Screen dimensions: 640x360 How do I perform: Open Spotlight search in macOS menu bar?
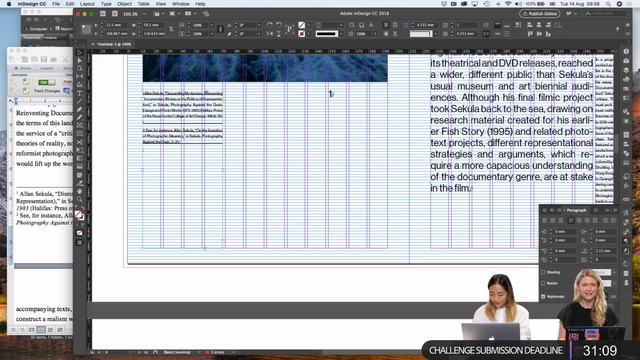click(608, 4)
